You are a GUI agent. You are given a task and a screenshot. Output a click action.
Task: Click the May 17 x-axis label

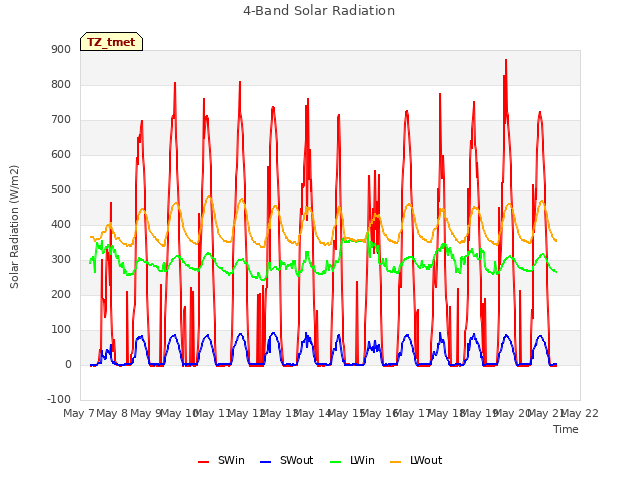[413, 413]
